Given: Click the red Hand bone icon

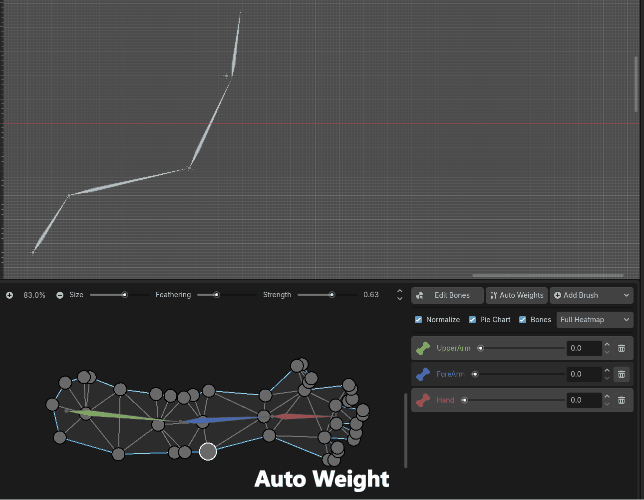Looking at the screenshot, I should point(423,400).
